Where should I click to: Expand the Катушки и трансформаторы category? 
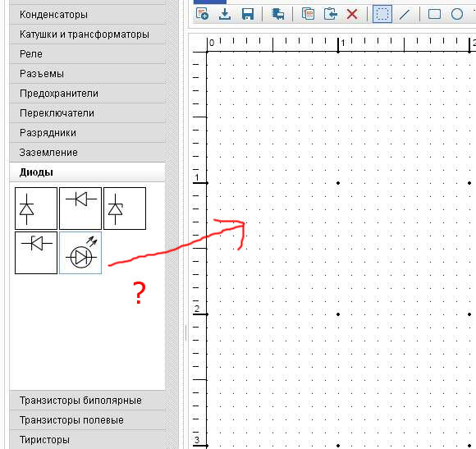click(87, 34)
